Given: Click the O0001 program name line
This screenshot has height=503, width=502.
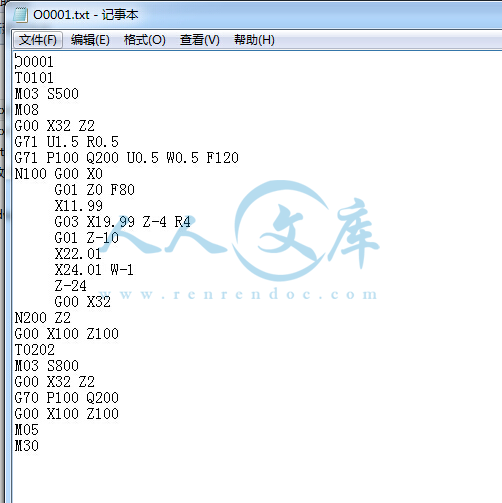Looking at the screenshot, I should [x=34, y=62].
